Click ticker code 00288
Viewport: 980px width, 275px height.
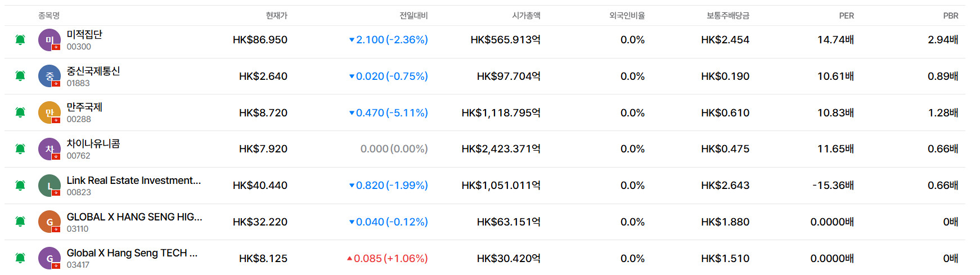click(x=79, y=119)
